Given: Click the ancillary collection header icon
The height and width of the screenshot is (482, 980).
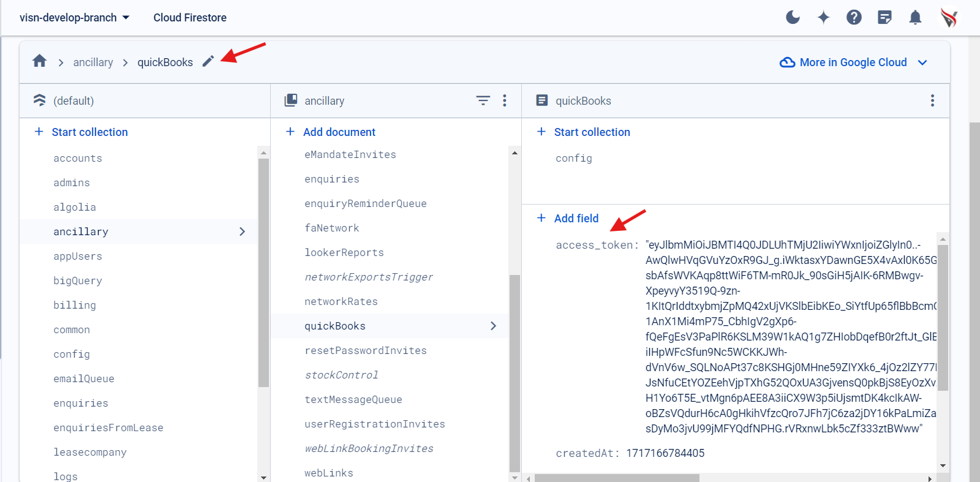Looking at the screenshot, I should point(291,100).
